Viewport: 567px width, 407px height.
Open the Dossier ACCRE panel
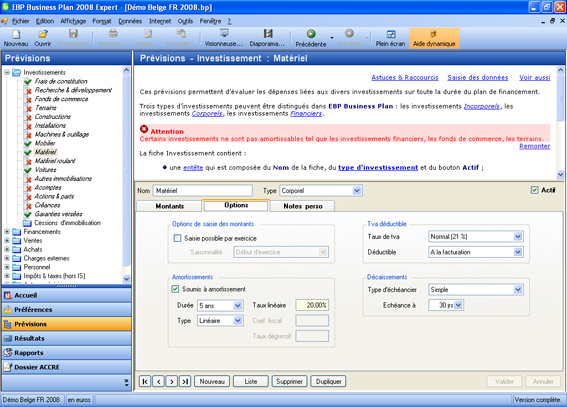[x=67, y=367]
